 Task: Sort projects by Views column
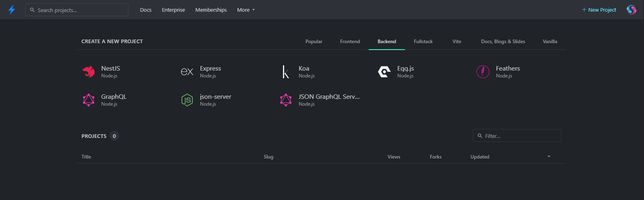pyautogui.click(x=394, y=157)
